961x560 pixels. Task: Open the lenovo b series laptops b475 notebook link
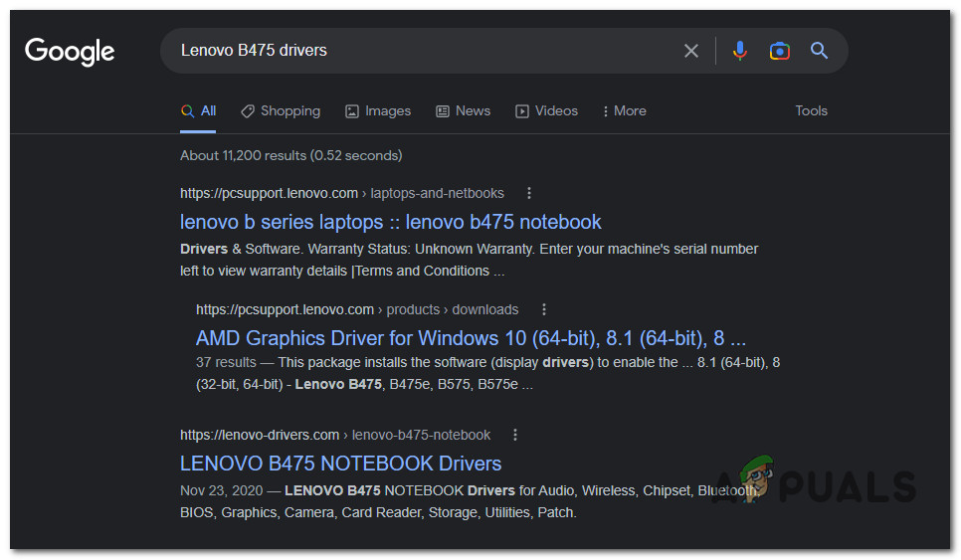click(390, 222)
